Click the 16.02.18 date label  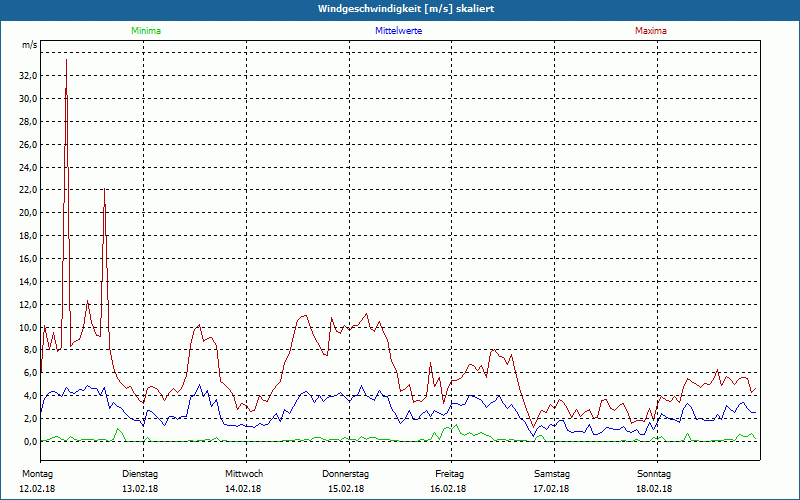(x=448, y=489)
